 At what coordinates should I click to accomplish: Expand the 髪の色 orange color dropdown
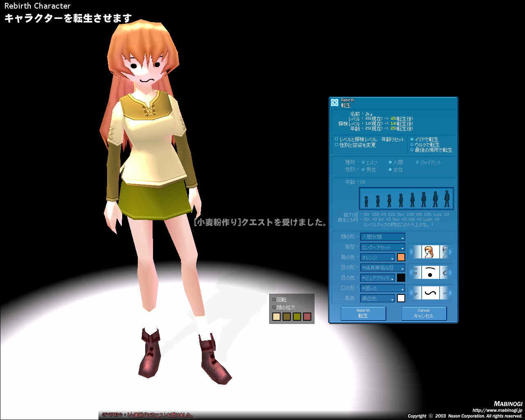(377, 258)
